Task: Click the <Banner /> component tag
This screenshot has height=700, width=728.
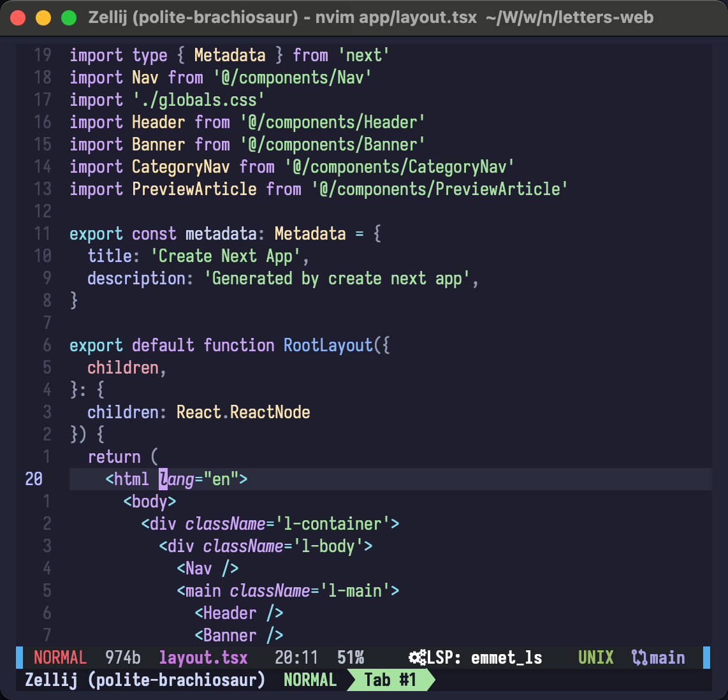Action: (238, 635)
